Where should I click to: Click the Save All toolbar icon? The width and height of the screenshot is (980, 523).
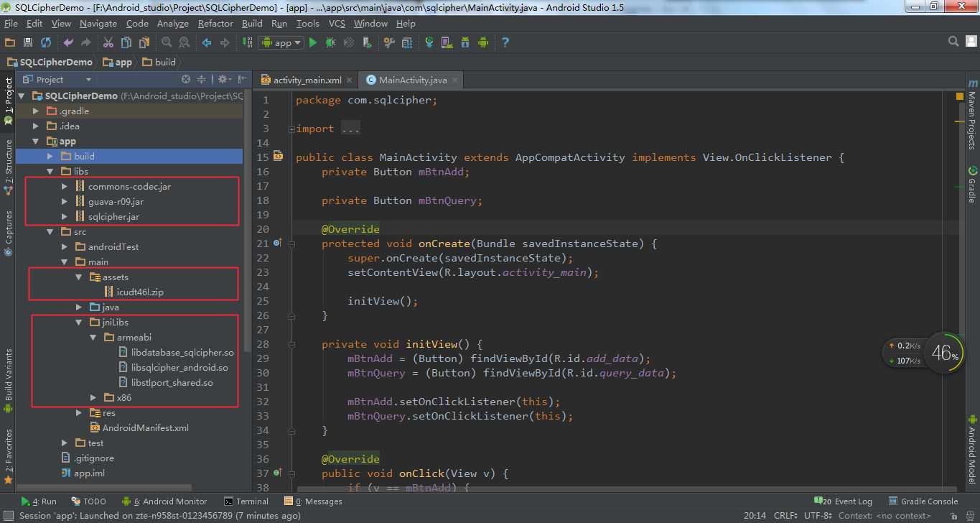tap(28, 43)
